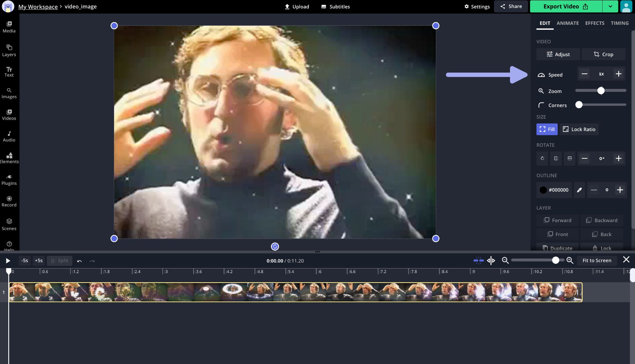
Task: Flip the video horizontally
Action: coord(556,158)
